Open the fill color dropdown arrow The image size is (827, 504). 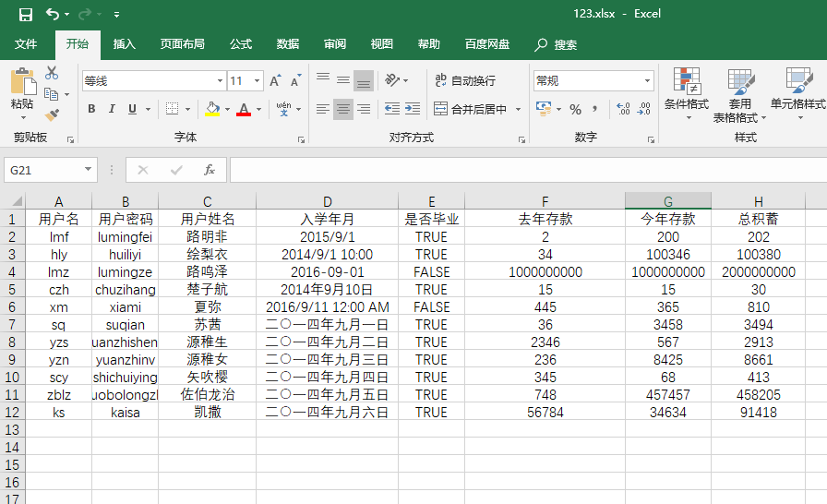227,109
